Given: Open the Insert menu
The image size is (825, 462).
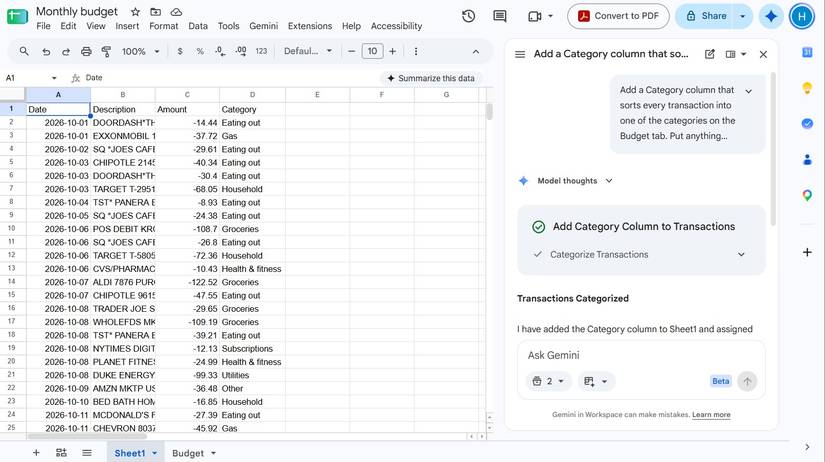Looking at the screenshot, I should 127,26.
